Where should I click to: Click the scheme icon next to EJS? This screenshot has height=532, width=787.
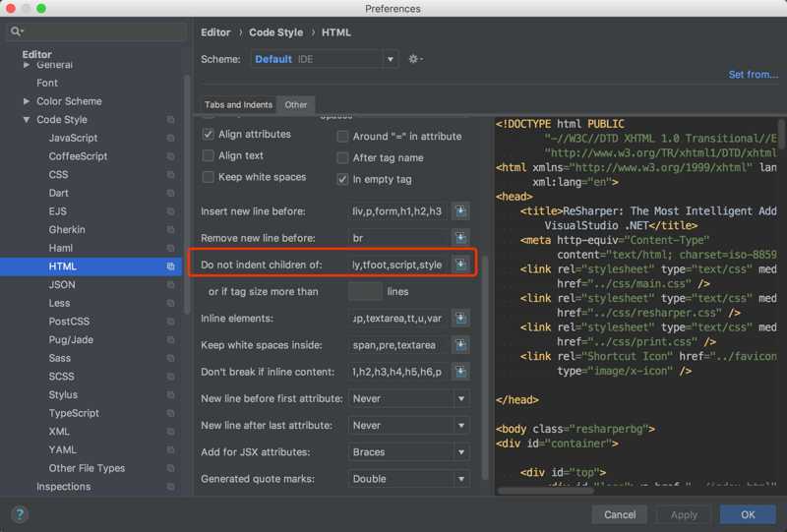170,211
